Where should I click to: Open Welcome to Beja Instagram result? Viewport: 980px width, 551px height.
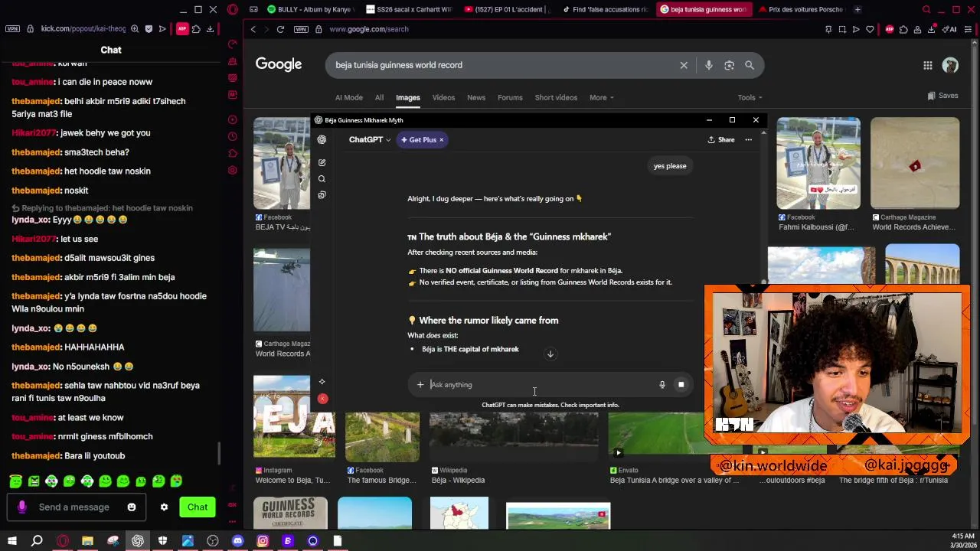coord(294,480)
